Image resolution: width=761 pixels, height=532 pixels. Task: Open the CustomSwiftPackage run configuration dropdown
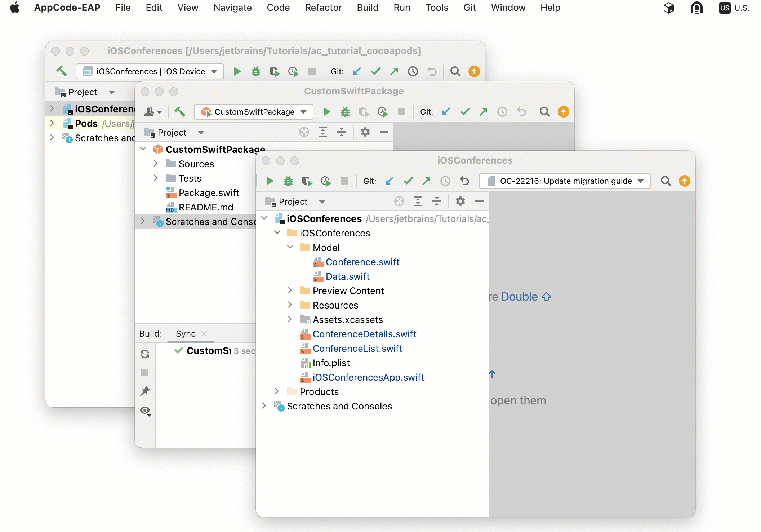pyautogui.click(x=254, y=112)
